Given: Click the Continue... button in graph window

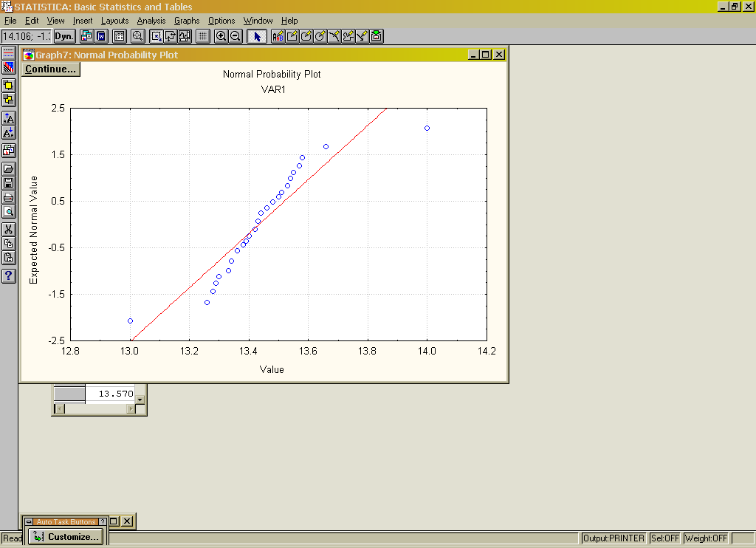Looking at the screenshot, I should [x=51, y=69].
